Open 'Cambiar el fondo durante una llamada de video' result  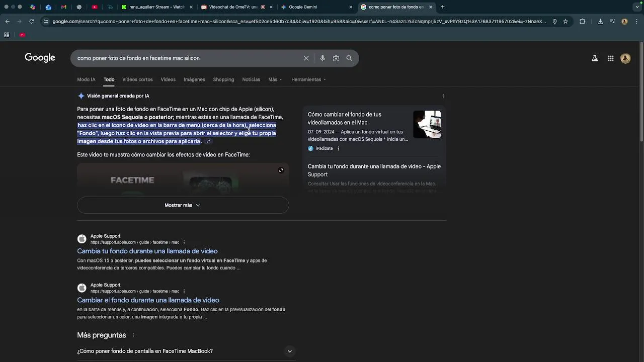click(148, 300)
